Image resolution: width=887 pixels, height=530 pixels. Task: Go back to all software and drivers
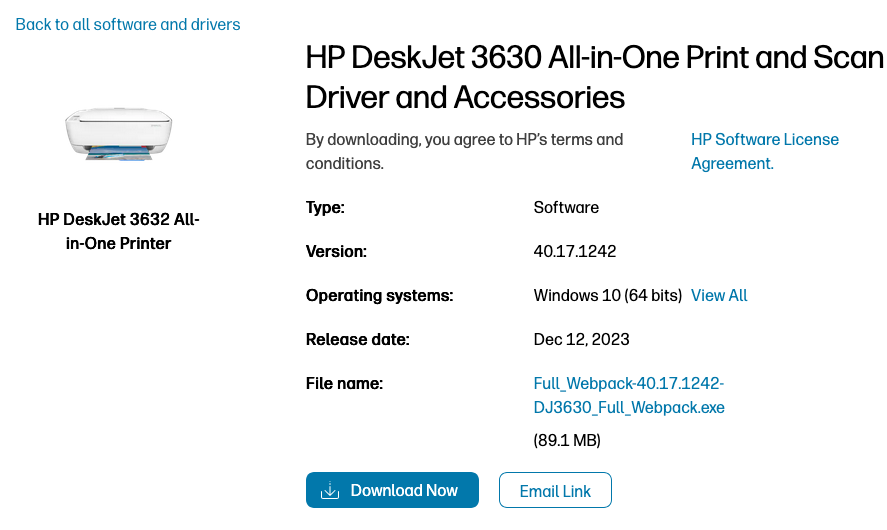click(128, 24)
